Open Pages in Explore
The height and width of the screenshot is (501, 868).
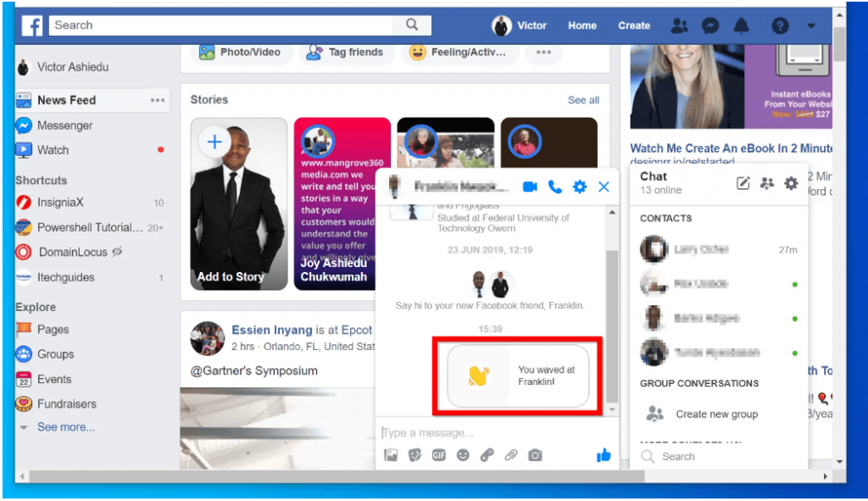(53, 330)
